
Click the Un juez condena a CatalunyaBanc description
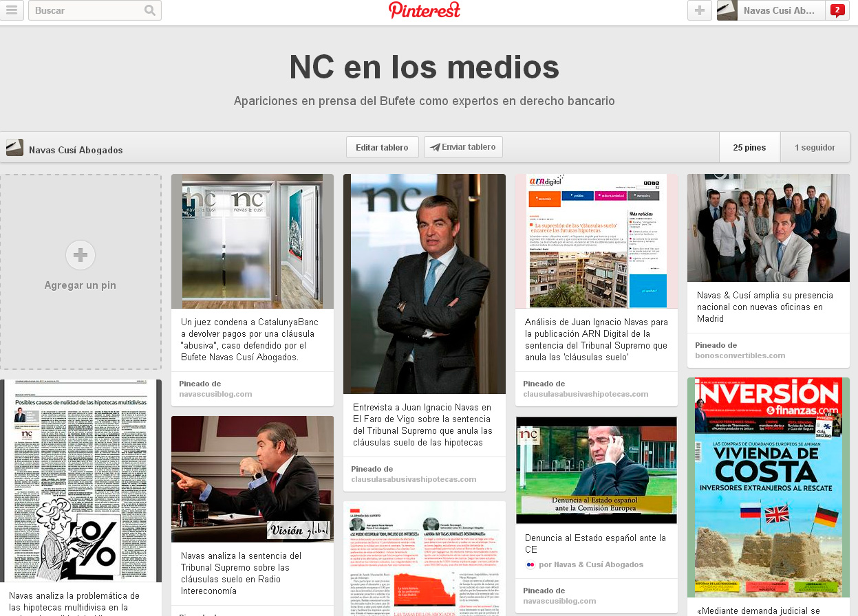[250, 340]
